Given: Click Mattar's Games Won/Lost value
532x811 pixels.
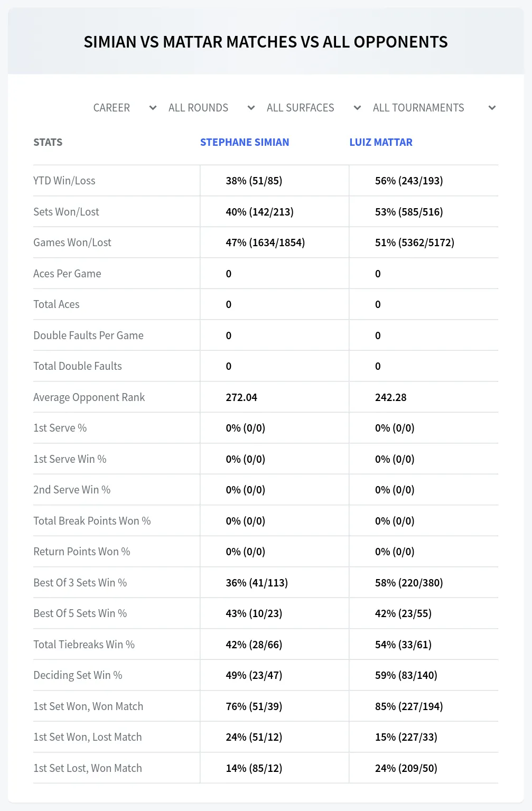Looking at the screenshot, I should click(x=415, y=243).
